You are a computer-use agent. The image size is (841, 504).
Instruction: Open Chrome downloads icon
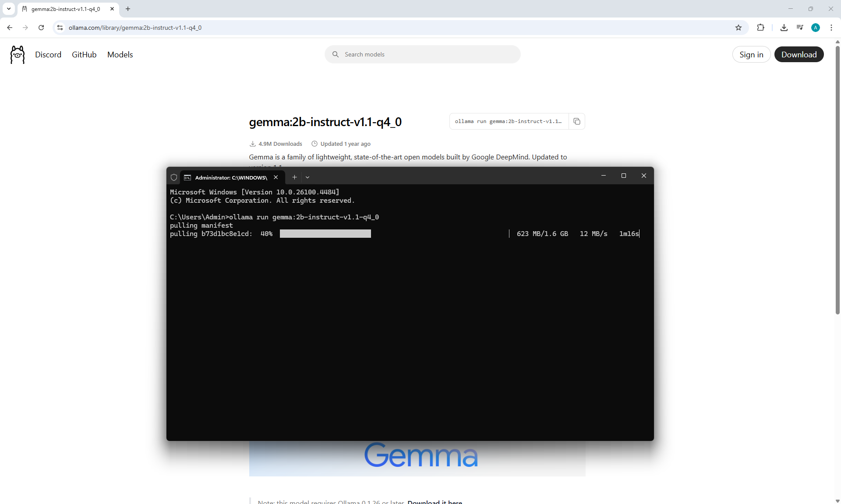point(784,28)
